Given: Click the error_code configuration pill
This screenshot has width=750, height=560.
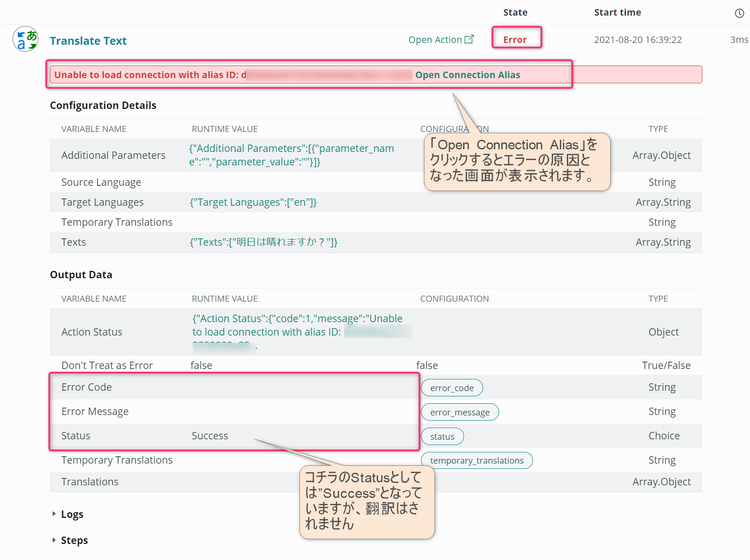Looking at the screenshot, I should coord(451,388).
